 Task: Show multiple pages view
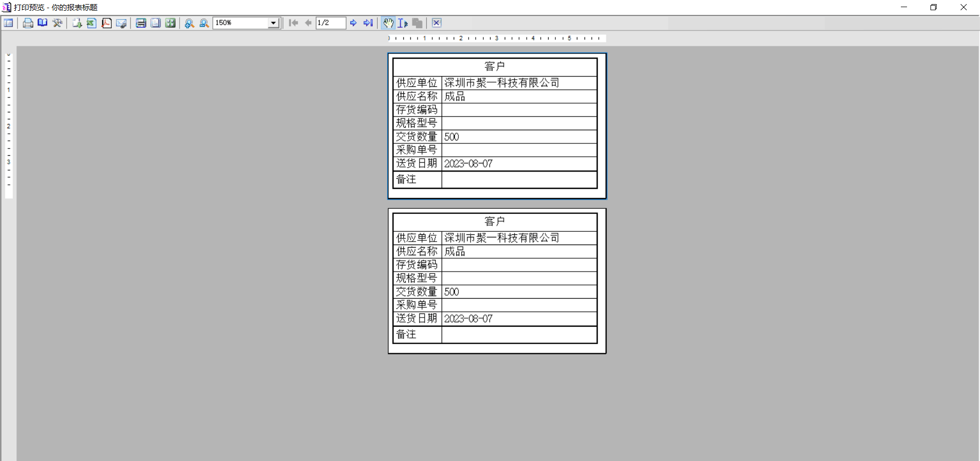click(170, 23)
